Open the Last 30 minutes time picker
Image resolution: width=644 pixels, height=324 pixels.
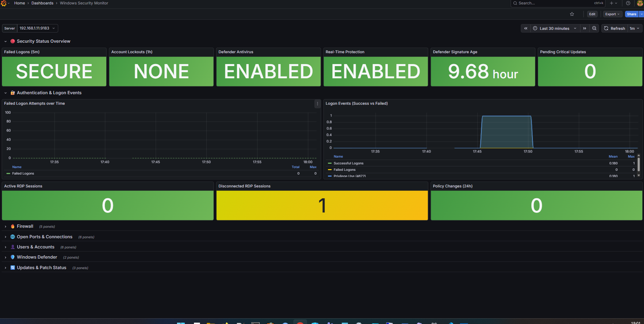(x=555, y=28)
